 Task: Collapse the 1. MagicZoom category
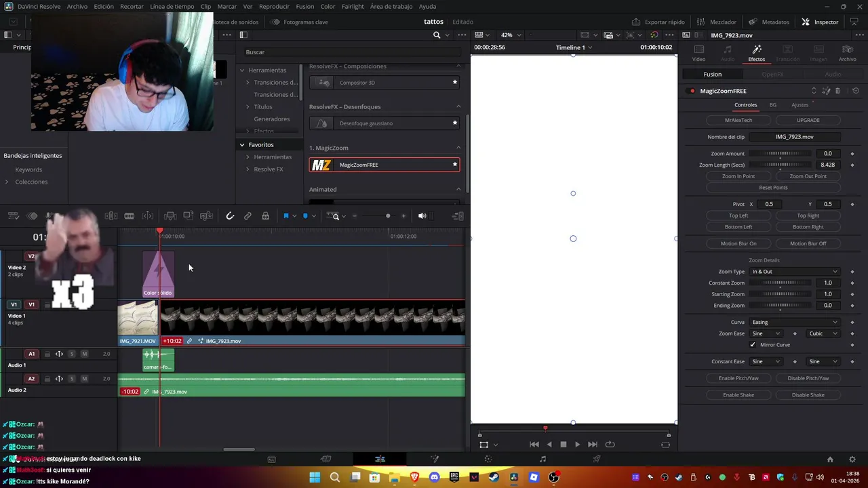tap(458, 148)
